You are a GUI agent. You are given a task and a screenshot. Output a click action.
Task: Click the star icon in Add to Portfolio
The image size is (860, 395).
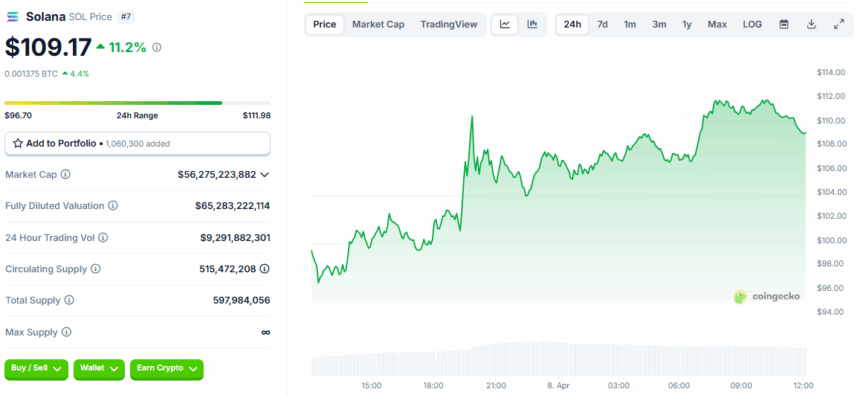pyautogui.click(x=18, y=144)
